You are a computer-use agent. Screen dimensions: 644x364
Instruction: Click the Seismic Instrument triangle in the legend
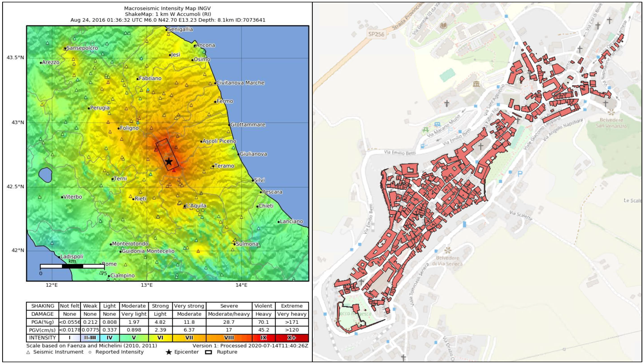28,352
